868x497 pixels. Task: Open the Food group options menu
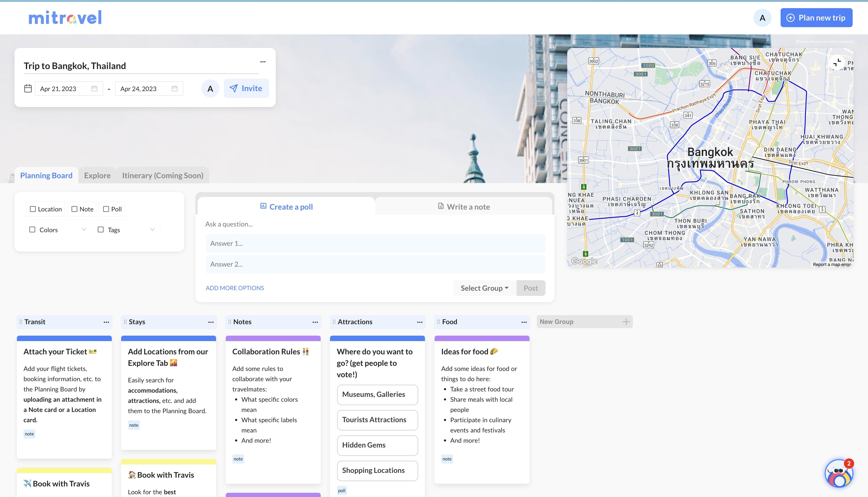point(524,322)
